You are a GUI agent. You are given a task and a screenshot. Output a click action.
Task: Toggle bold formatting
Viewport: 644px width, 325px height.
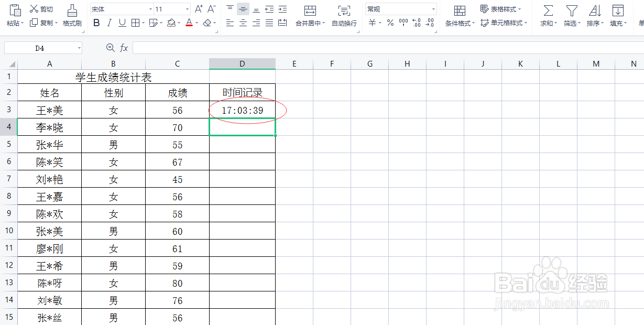(x=96, y=23)
